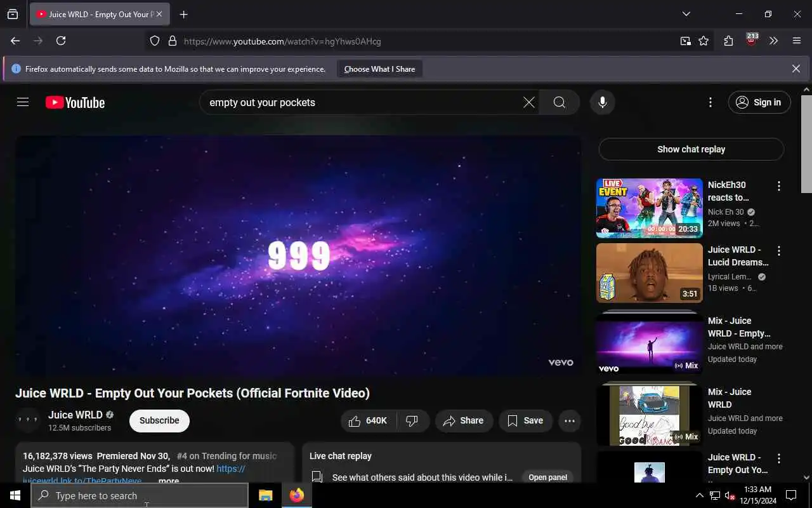Image resolution: width=812 pixels, height=508 pixels.
Task: Open Firefox View recent browsing icon
Action: point(13,14)
